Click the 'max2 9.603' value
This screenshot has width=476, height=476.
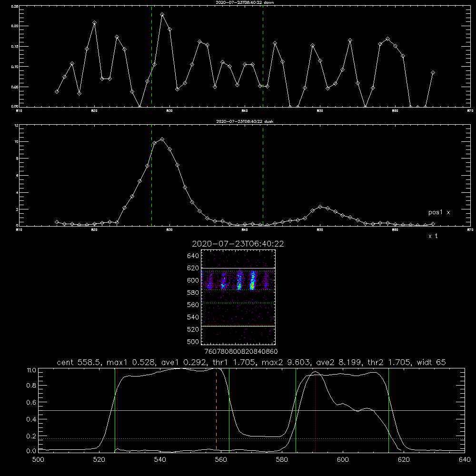tap(286, 362)
